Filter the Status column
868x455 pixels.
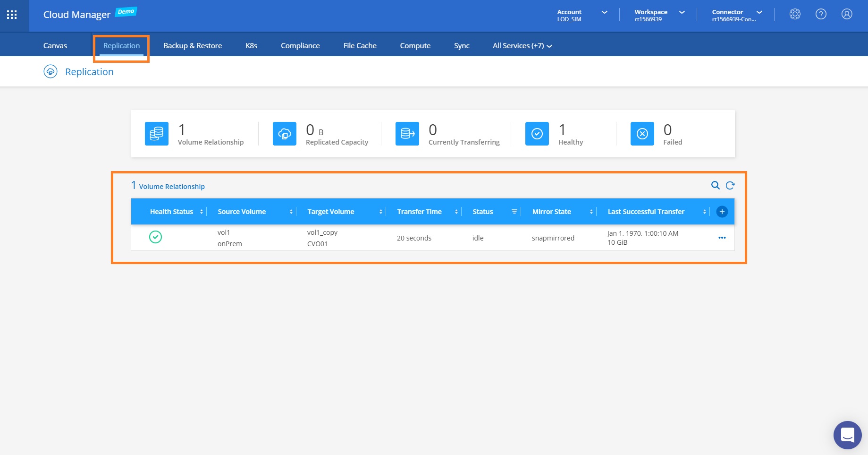514,212
